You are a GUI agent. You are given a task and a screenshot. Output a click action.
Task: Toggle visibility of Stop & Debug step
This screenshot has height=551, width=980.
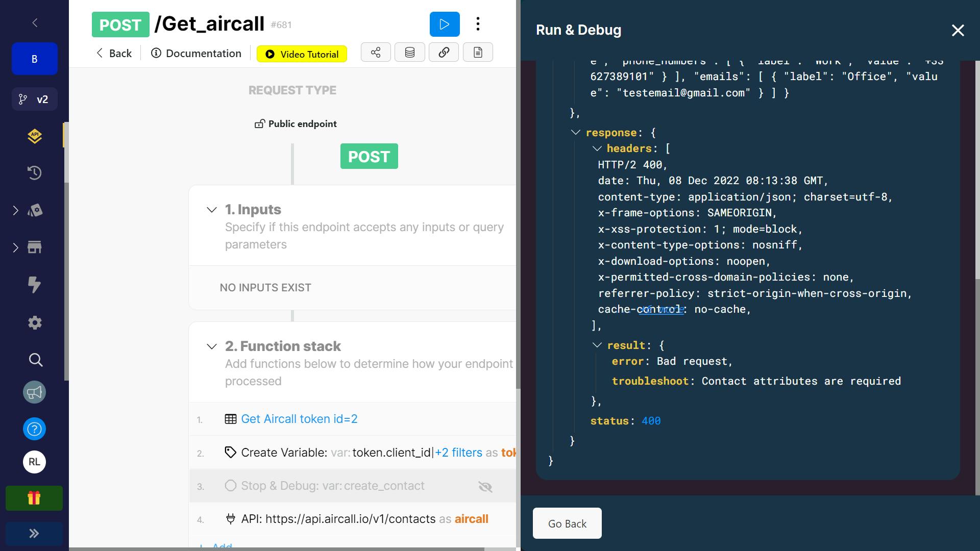(485, 487)
